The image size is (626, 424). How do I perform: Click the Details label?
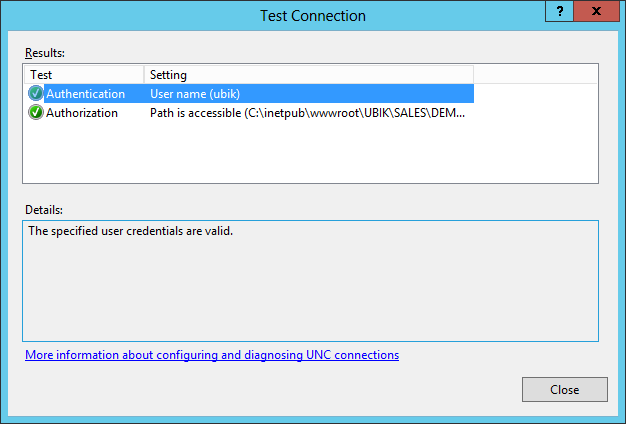(x=43, y=210)
